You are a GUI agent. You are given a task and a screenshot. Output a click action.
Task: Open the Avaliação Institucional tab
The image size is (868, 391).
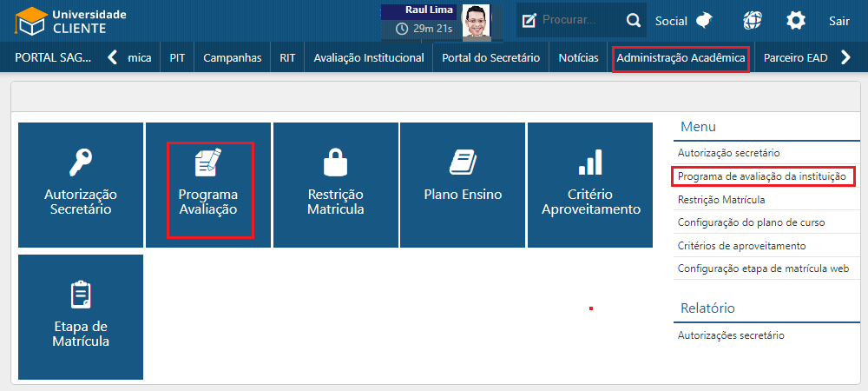369,58
